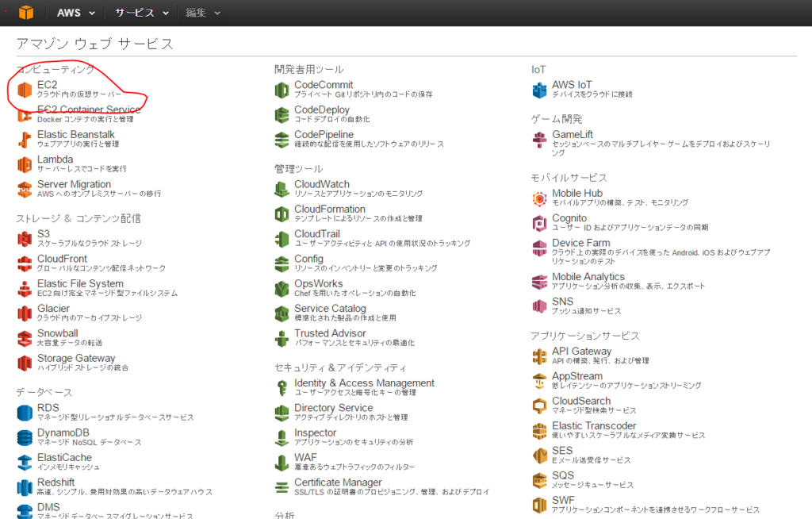Click the Service Catalog icon

point(282,313)
